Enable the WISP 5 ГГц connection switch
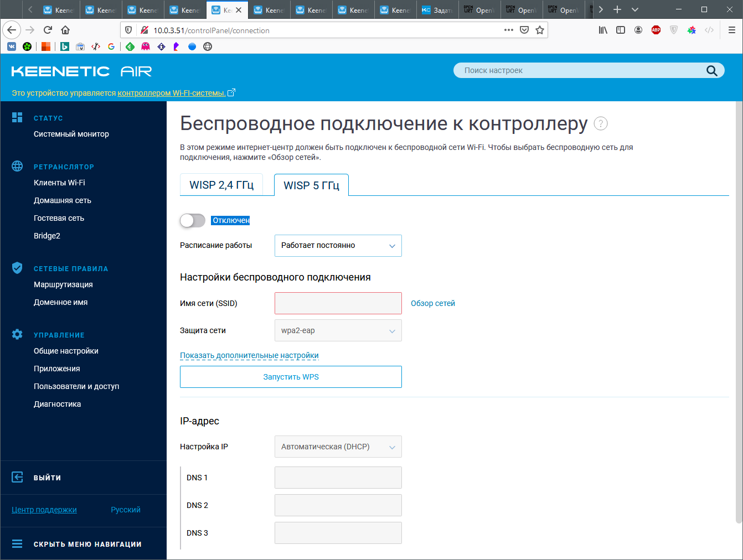The width and height of the screenshot is (743, 560). click(x=193, y=220)
